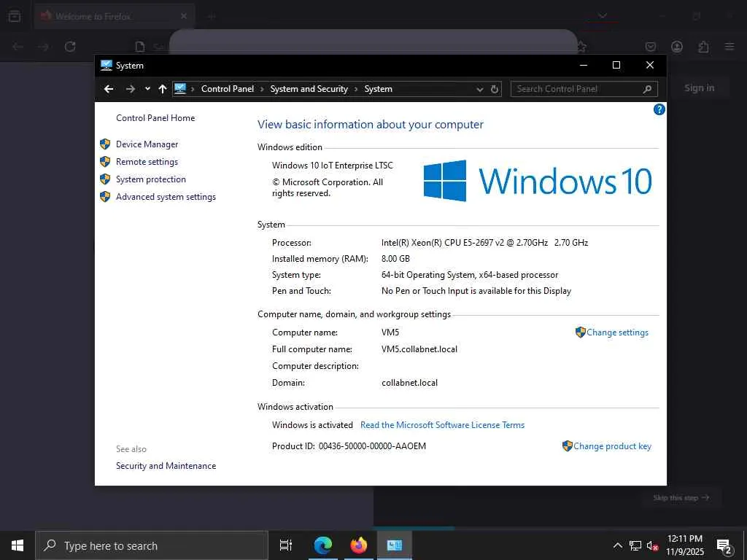Image resolution: width=747 pixels, height=560 pixels.
Task: Click the Firefox account icon
Action: tap(677, 47)
